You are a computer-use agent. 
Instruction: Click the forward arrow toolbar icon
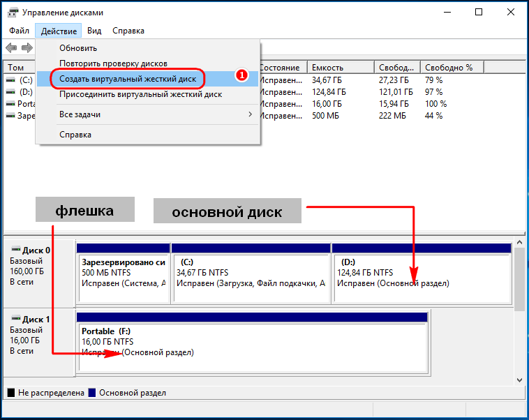(27, 47)
